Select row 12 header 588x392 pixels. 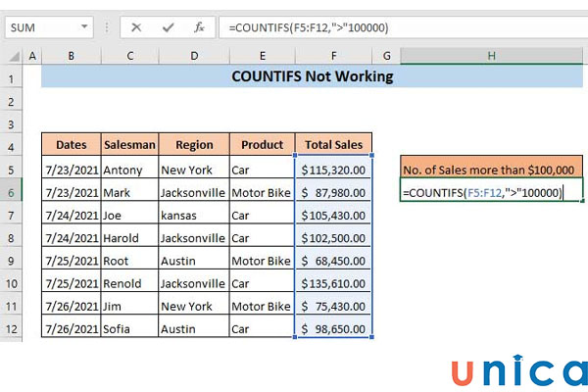click(13, 328)
